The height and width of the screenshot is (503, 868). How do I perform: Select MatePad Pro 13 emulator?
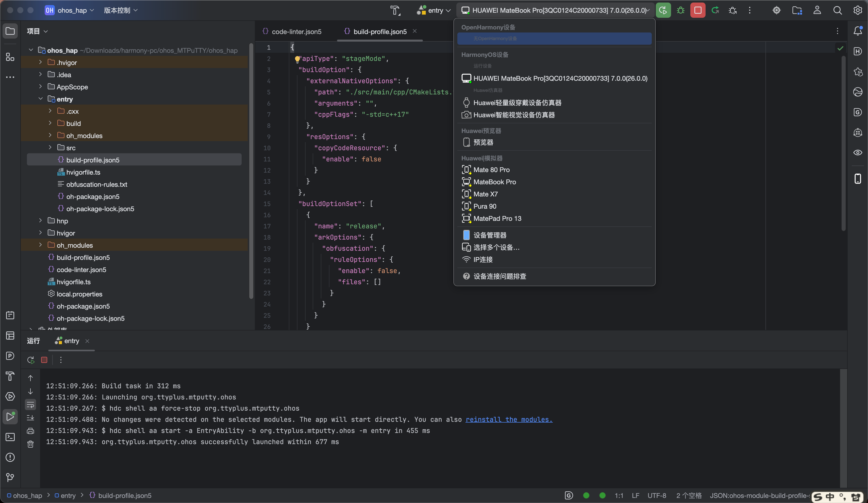555,219
